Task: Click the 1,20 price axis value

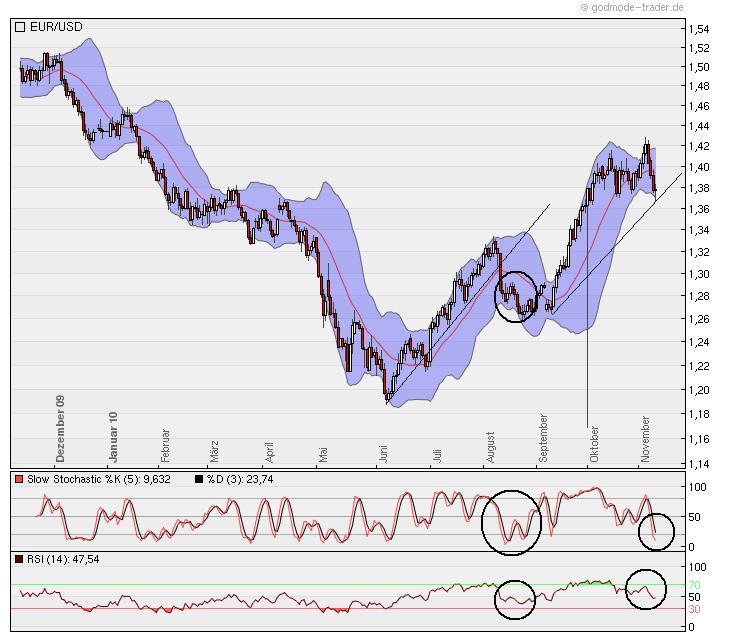Action: point(699,390)
